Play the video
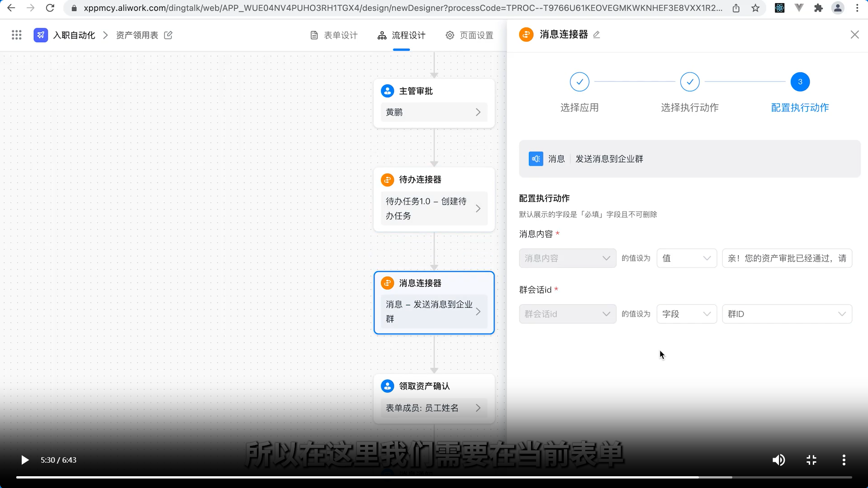The height and width of the screenshot is (488, 868). click(x=25, y=460)
